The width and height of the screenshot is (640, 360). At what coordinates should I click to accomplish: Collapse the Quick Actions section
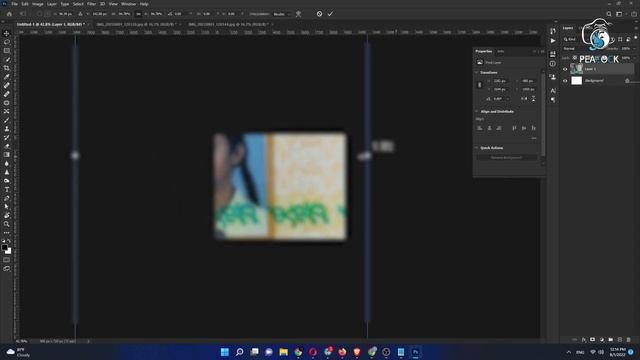point(476,148)
